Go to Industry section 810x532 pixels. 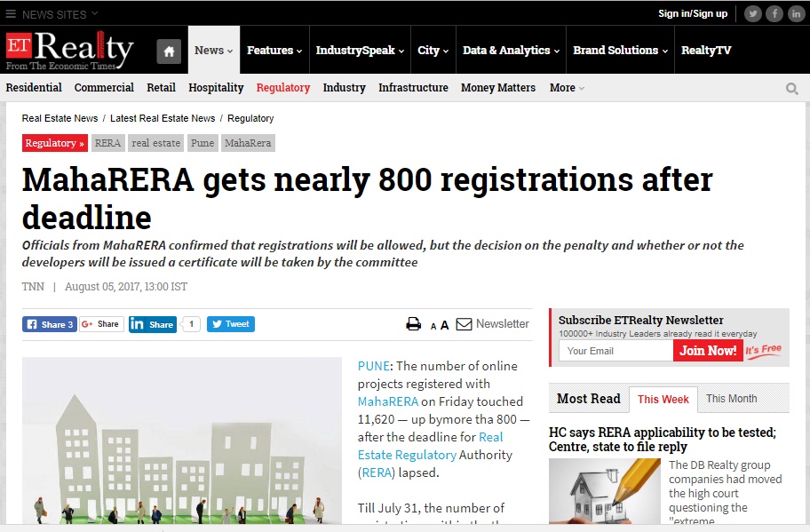(x=344, y=88)
